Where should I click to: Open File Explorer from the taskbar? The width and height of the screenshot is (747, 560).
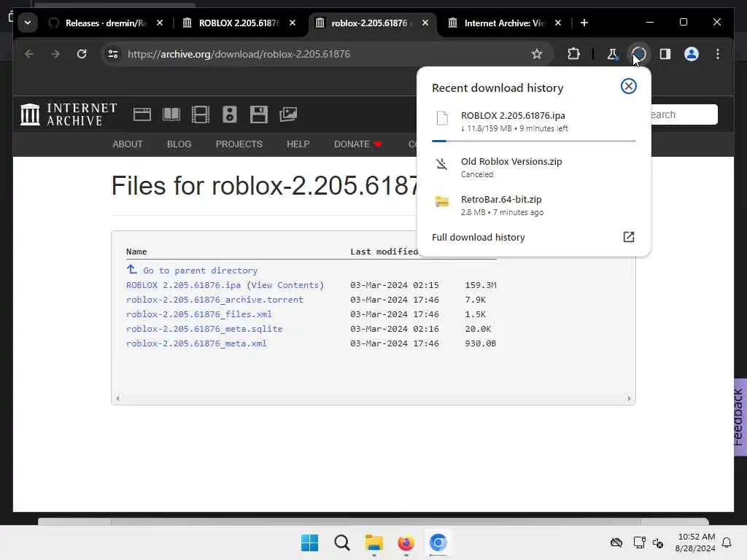pos(374,542)
